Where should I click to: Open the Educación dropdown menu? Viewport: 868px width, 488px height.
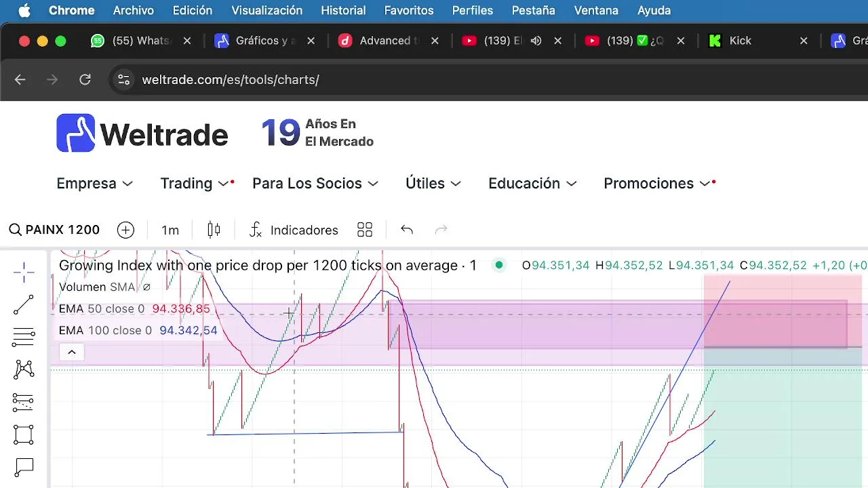[x=532, y=184]
